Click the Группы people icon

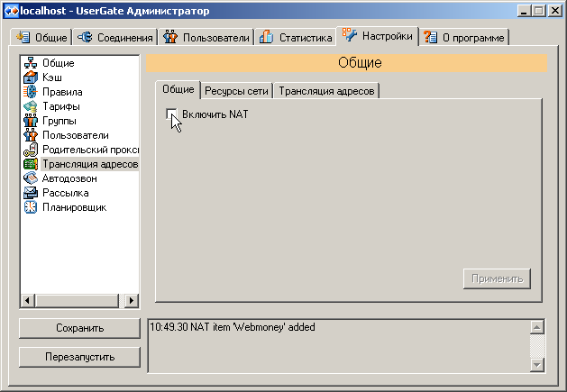(31, 121)
